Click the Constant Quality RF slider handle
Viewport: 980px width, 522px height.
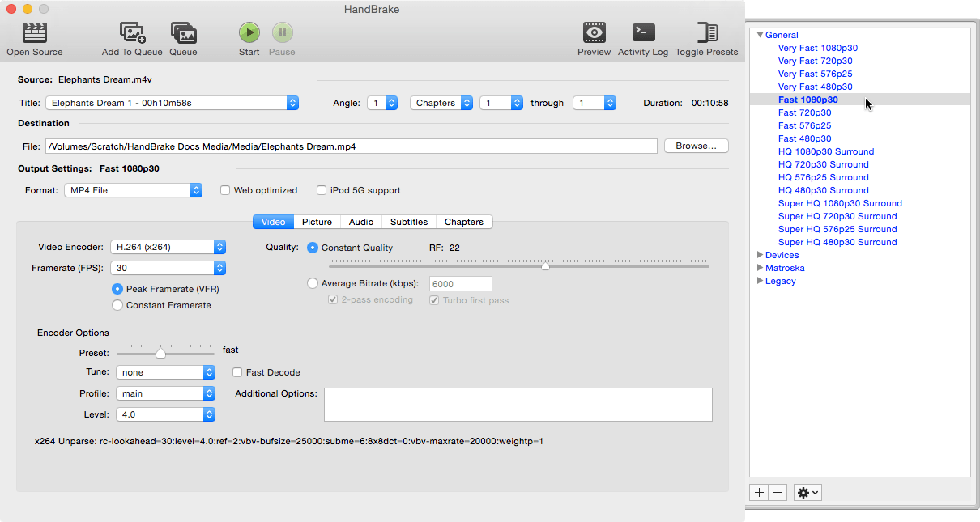[x=545, y=265]
